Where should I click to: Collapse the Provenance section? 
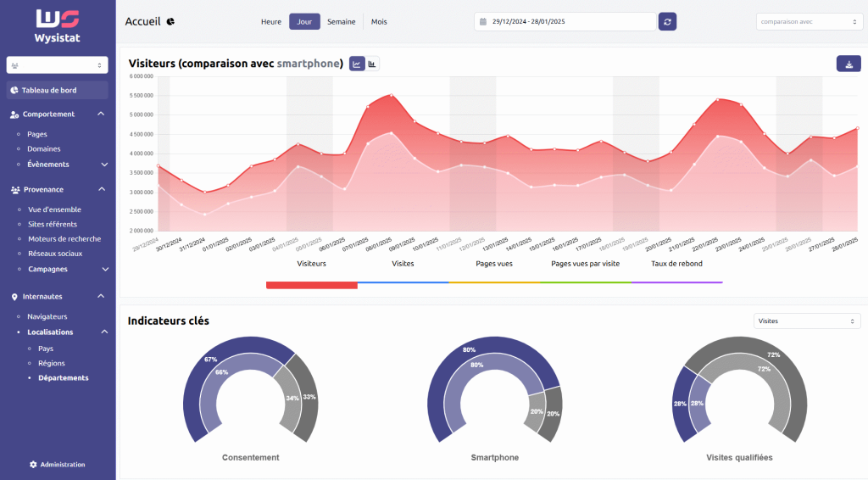click(101, 190)
